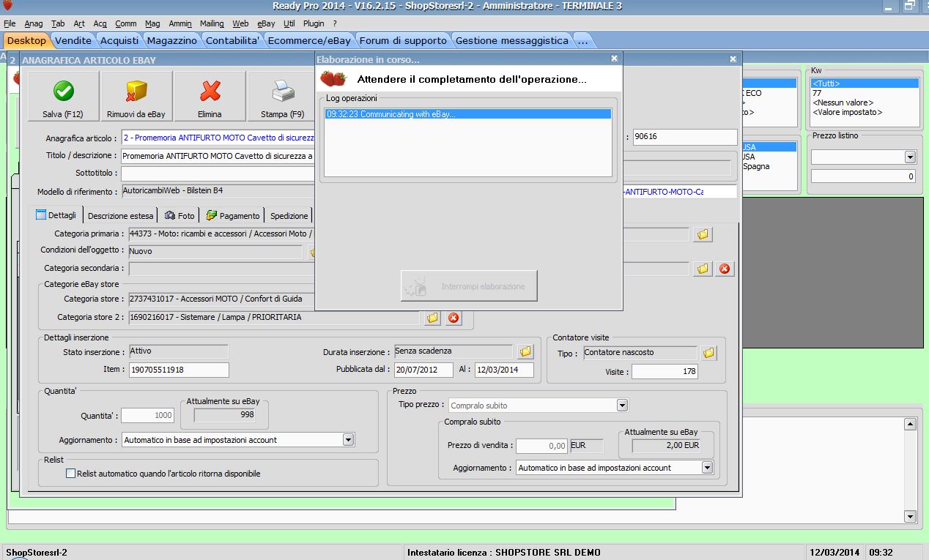Image resolution: width=929 pixels, height=560 pixels.
Task: Open folder beside Durata inserzione
Action: point(525,352)
